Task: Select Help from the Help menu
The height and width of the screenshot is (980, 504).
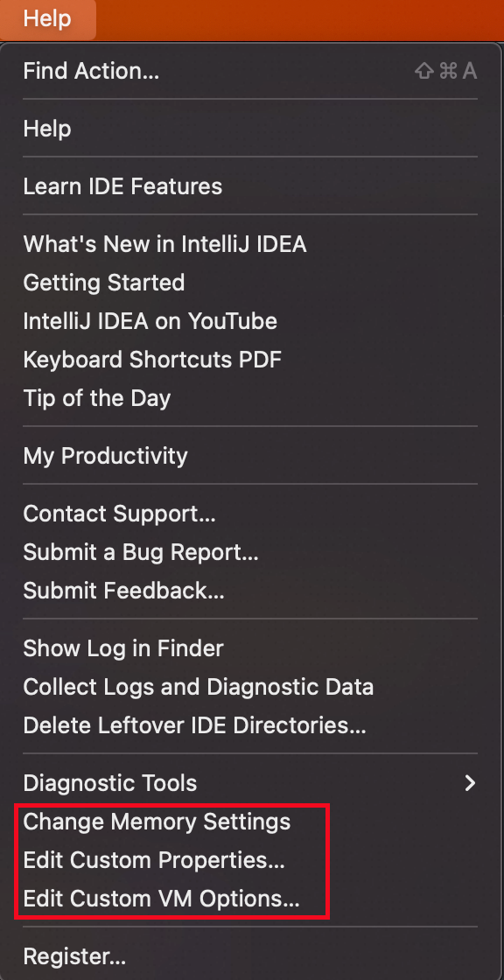Action: [x=46, y=129]
